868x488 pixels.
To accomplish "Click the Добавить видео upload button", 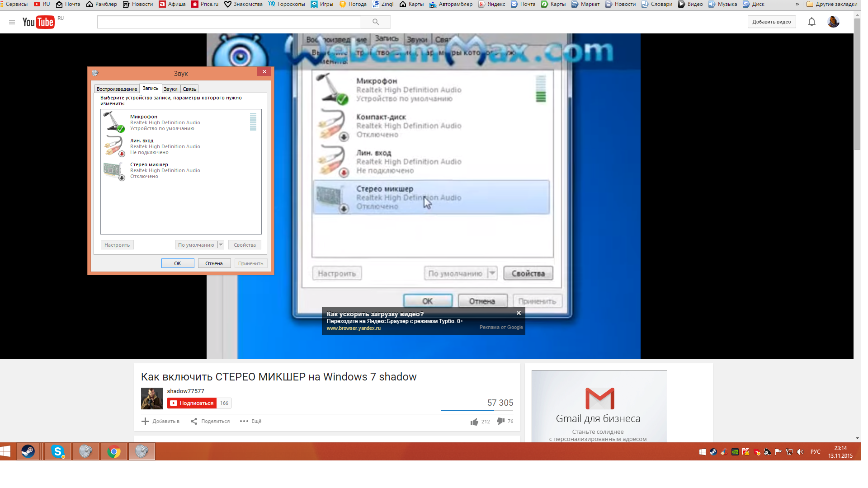I will coord(771,22).
